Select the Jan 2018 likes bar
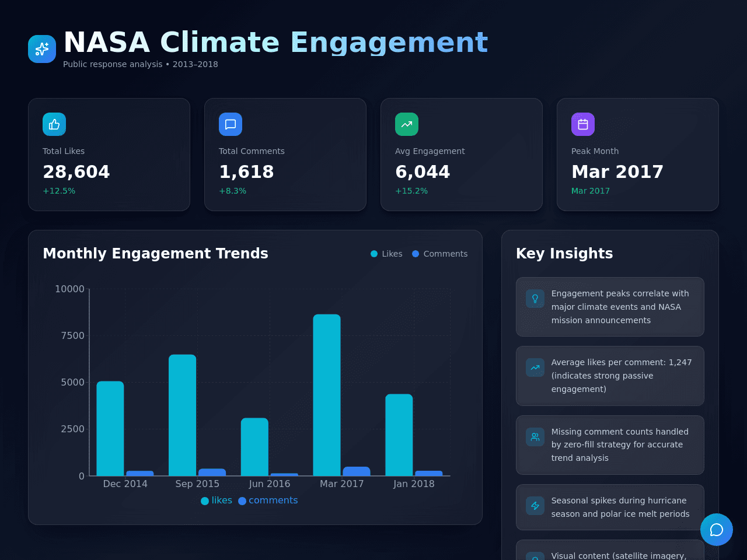Screen dimensions: 747x560 [399, 435]
